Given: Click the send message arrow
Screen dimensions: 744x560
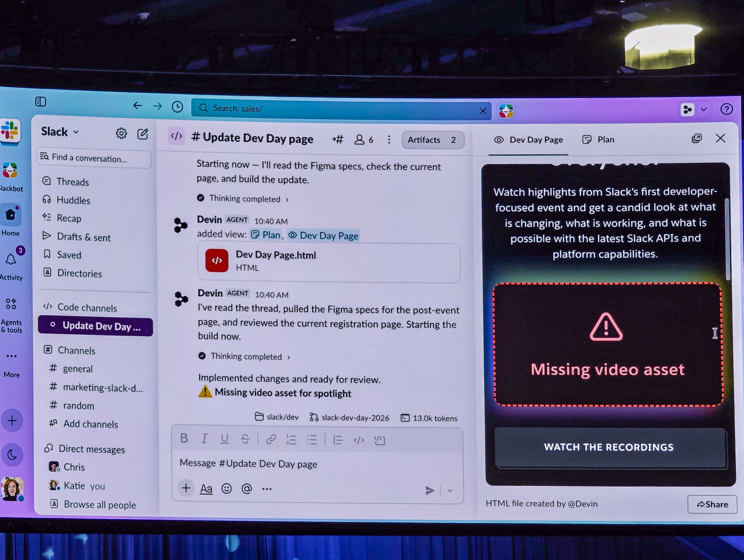Looking at the screenshot, I should pos(430,491).
